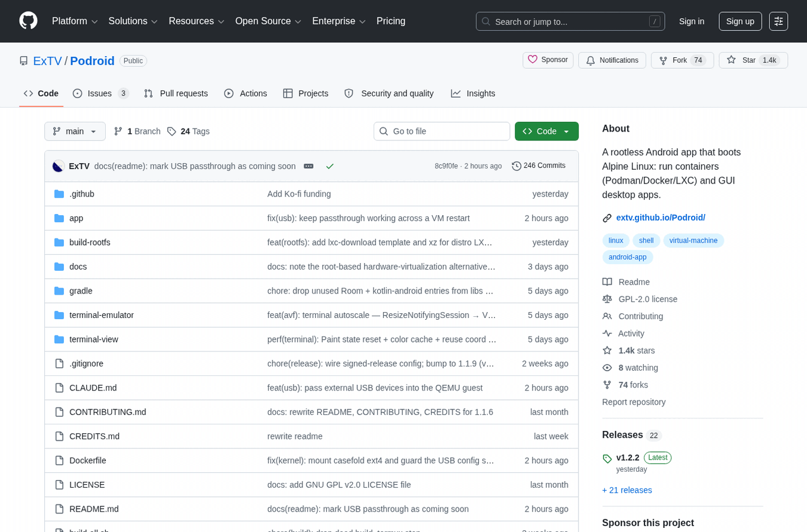Open the build-rootfs folder
The width and height of the screenshot is (807, 532).
[x=90, y=242]
